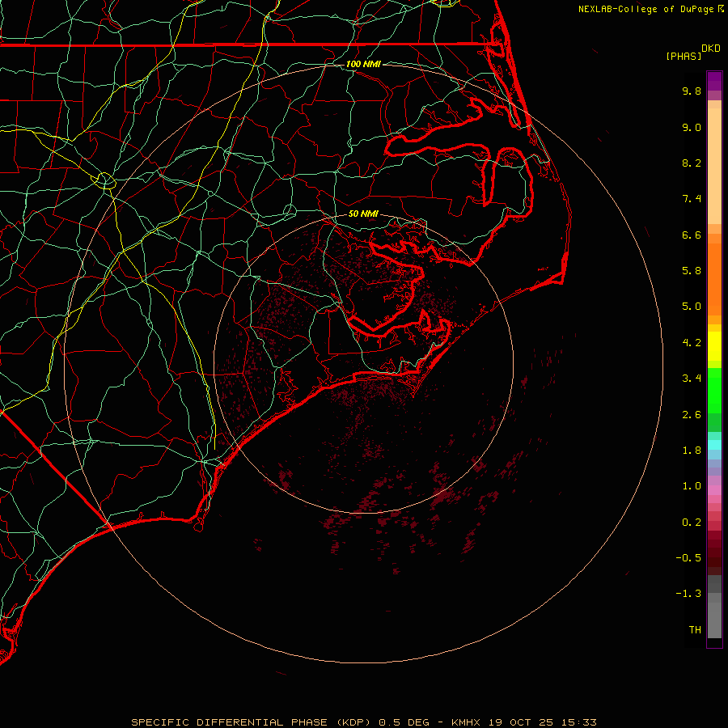This screenshot has width=728, height=728.
Task: Select the dark red swatch near -0.5
Action: 714,558
